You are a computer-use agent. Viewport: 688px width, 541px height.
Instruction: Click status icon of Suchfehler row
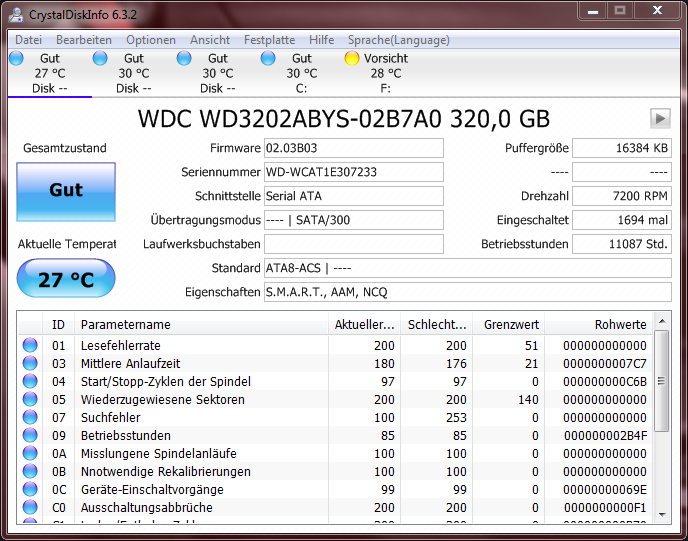(30, 417)
